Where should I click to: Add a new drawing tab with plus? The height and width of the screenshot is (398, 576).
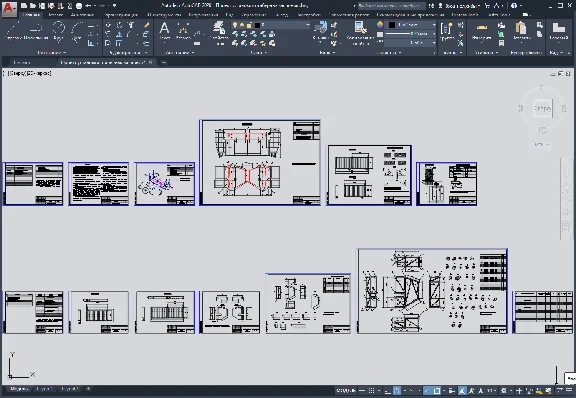(164, 62)
